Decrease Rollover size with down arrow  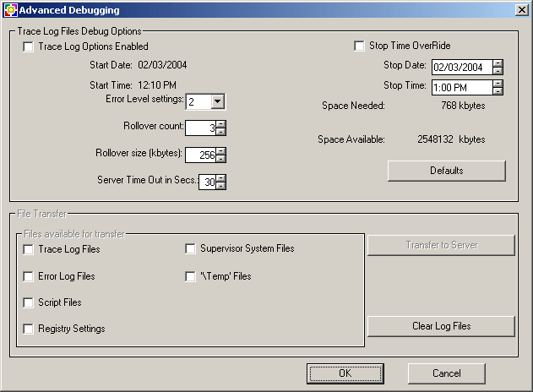(x=221, y=159)
